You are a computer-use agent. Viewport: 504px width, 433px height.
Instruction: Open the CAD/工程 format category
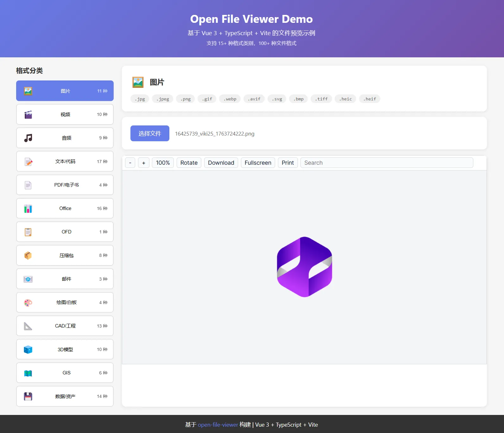[65, 326]
